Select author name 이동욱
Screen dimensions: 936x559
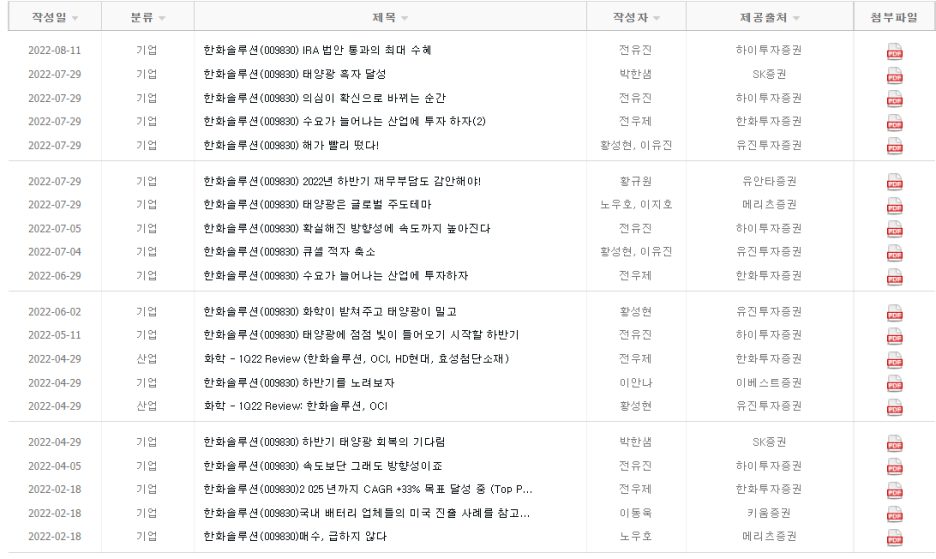(x=636, y=513)
